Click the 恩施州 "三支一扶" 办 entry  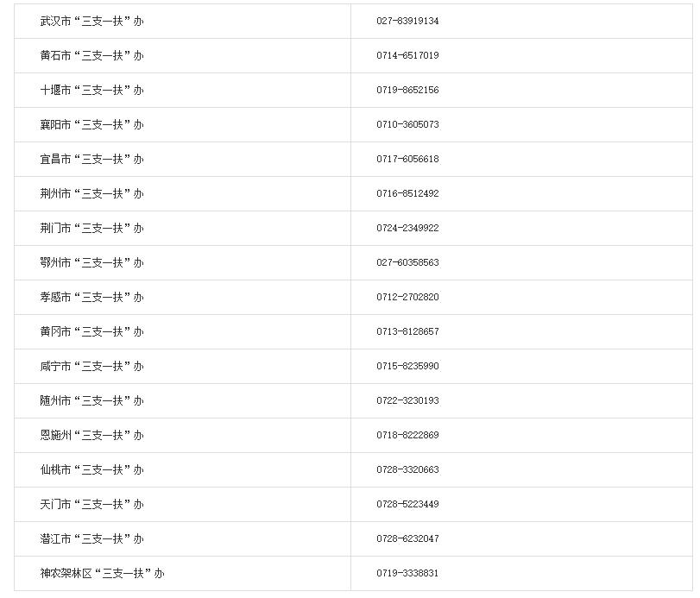[92, 435]
